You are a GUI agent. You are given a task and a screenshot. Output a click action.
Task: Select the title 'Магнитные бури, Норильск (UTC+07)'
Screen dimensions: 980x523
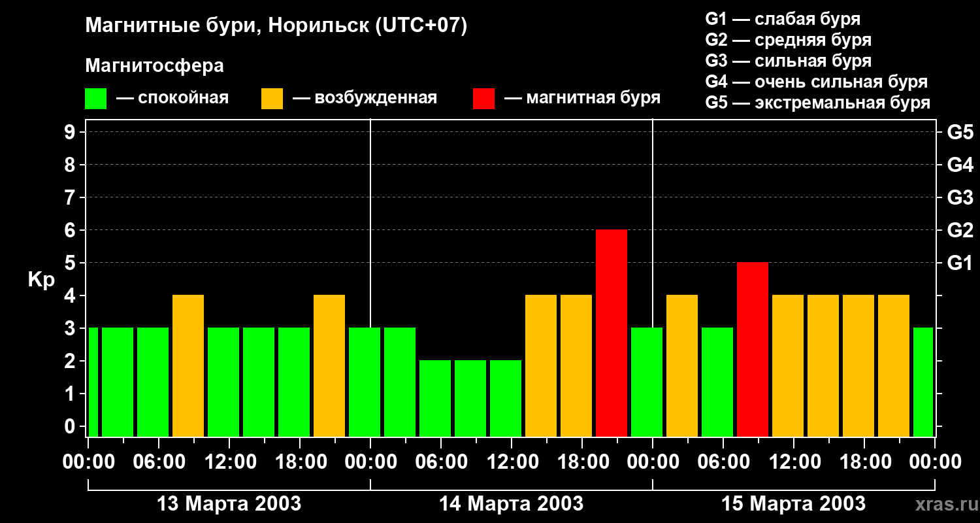click(276, 26)
